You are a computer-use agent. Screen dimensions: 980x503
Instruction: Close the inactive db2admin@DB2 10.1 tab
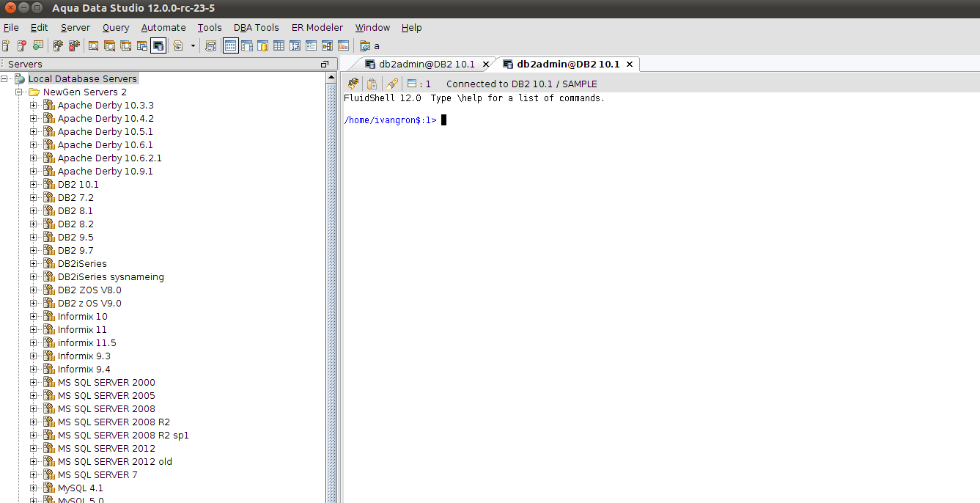(485, 65)
